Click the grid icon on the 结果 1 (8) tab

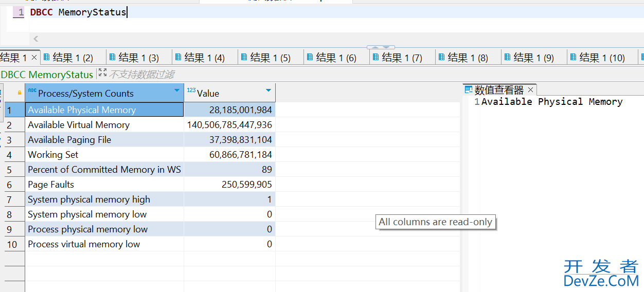point(441,57)
